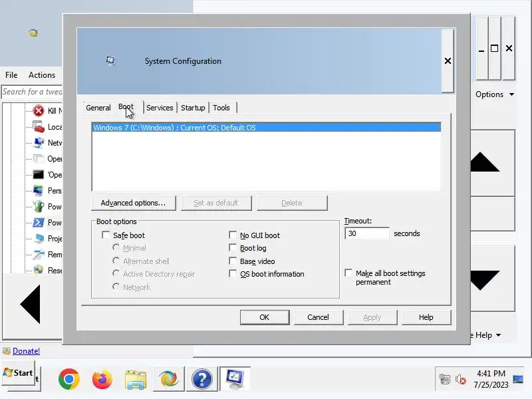Minimize the background window
Viewport: 532px width, 399px height.
[x=481, y=49]
